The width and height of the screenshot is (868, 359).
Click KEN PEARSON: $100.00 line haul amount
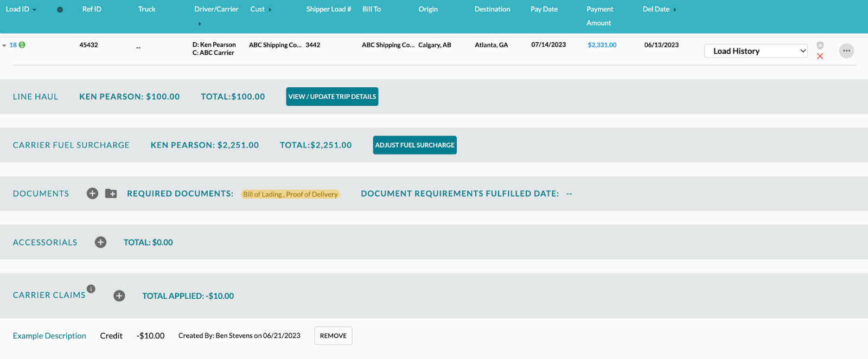click(130, 97)
